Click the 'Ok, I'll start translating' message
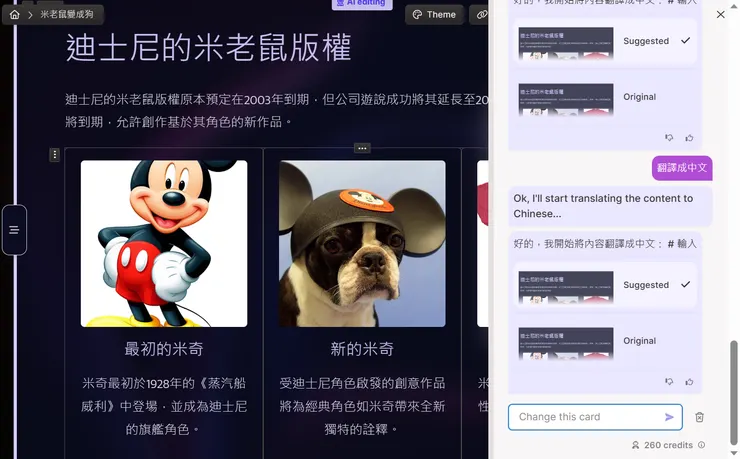 coord(610,206)
